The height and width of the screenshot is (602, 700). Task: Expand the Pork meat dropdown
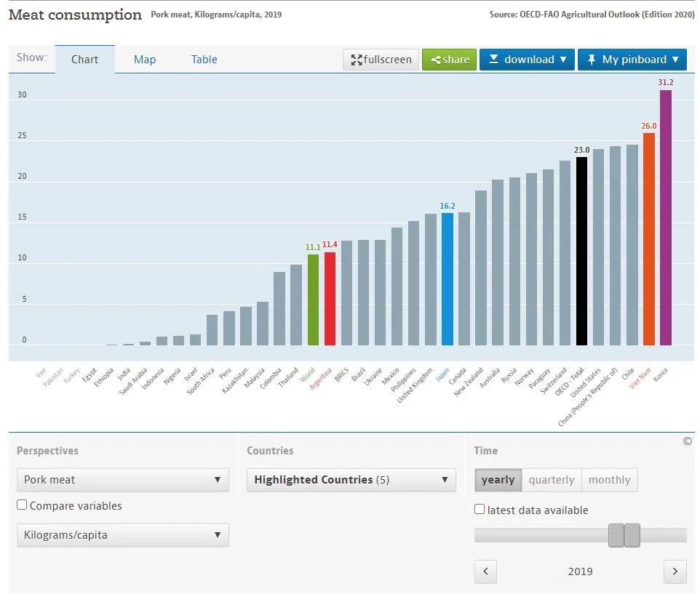[122, 480]
